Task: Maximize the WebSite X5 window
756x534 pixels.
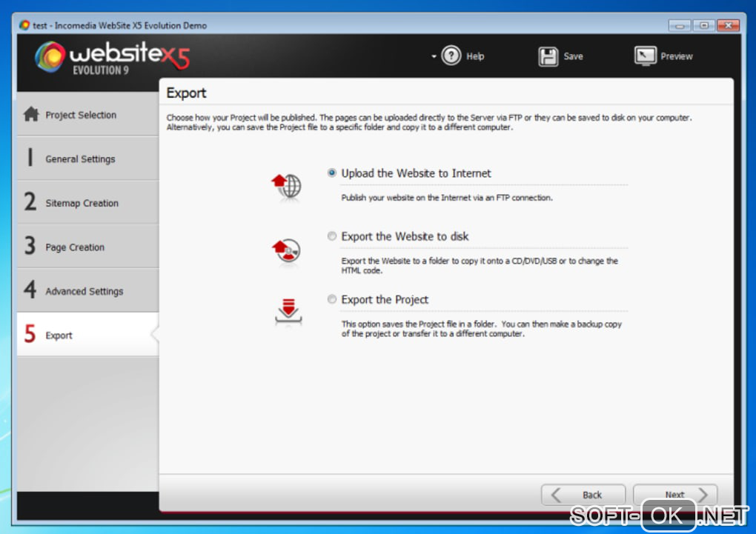Action: pos(704,25)
